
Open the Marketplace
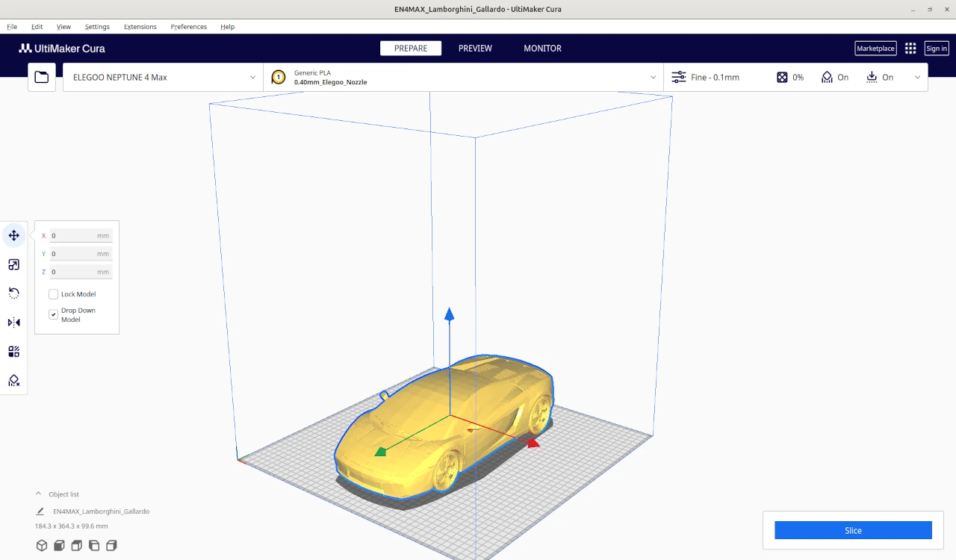pos(875,49)
